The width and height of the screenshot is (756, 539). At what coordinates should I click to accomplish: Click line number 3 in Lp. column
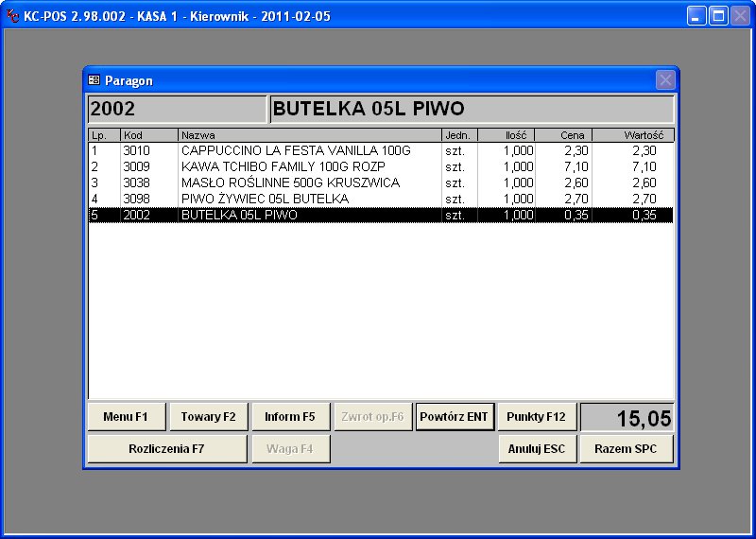tap(94, 183)
